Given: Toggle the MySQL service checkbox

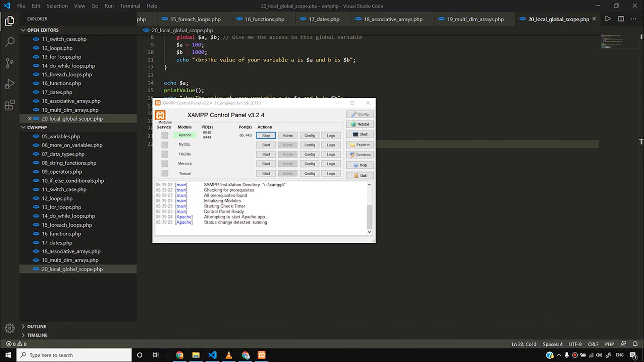Looking at the screenshot, I should (165, 145).
